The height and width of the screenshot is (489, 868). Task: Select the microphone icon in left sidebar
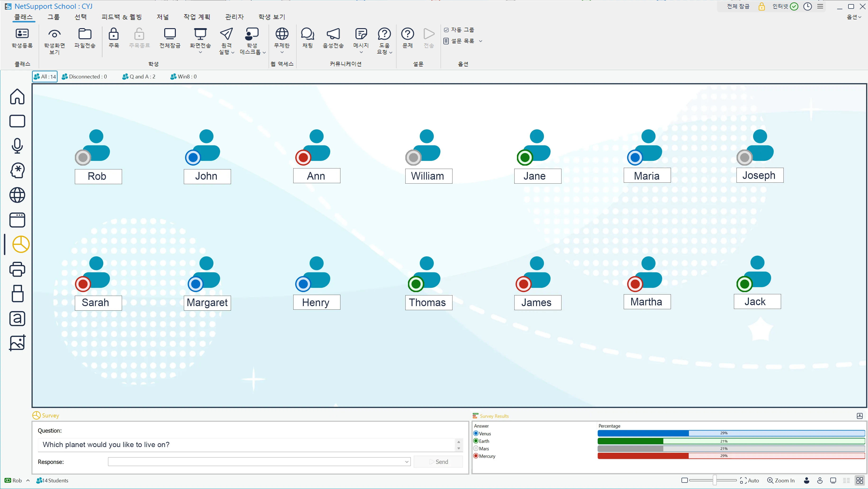pyautogui.click(x=17, y=146)
